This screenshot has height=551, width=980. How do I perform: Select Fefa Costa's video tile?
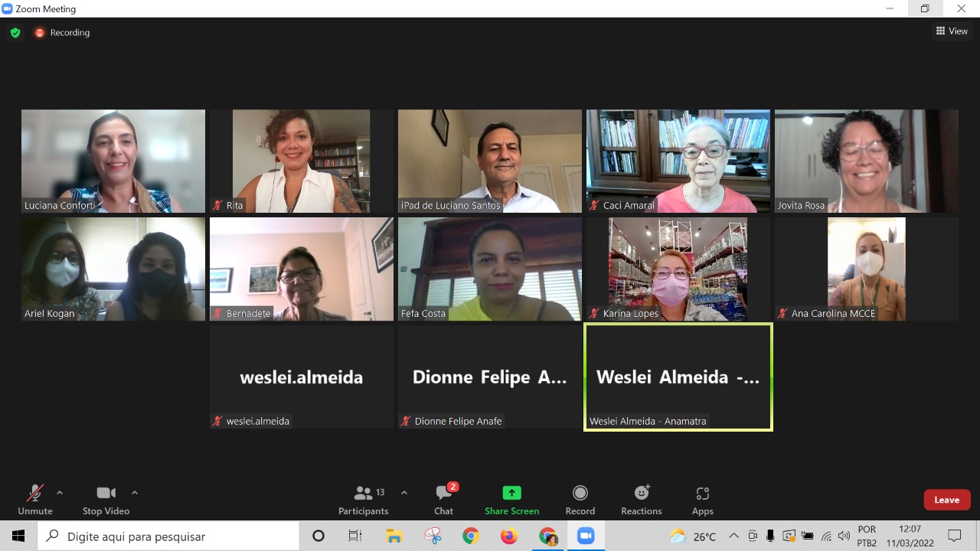click(490, 269)
